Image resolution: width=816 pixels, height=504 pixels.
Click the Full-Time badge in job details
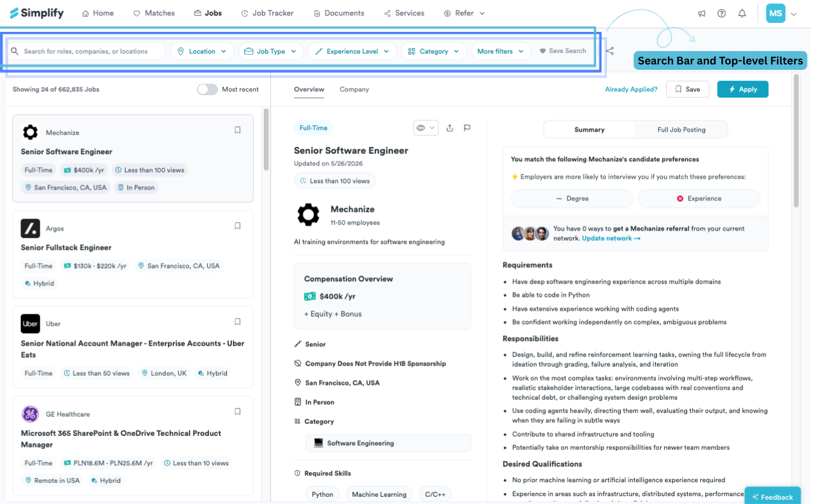pos(314,128)
